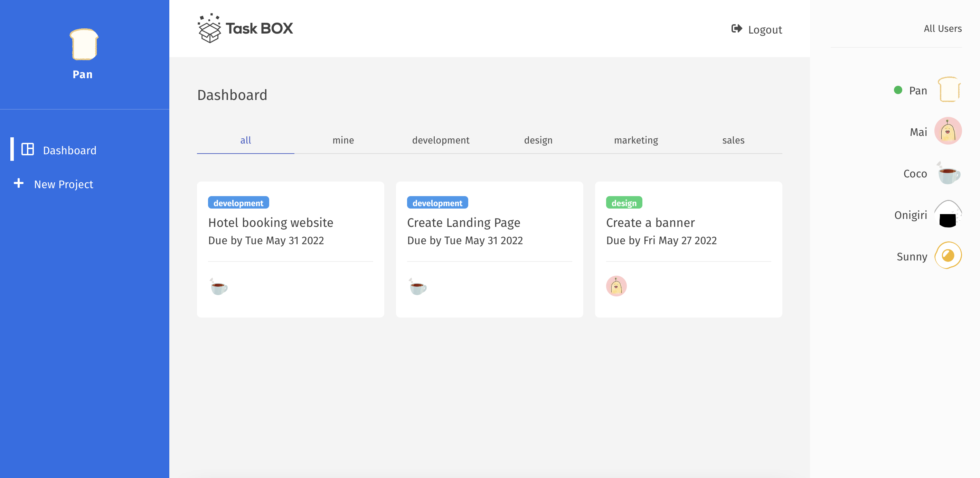Click the coffee cup avatar on the Create Landing Page card
Image resolution: width=980 pixels, height=478 pixels.
417,286
